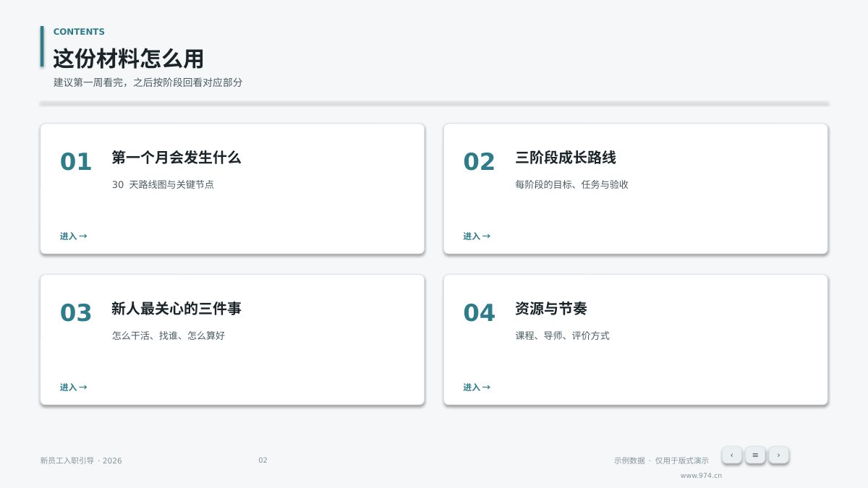Click the large number 02 in the card

pyautogui.click(x=479, y=162)
